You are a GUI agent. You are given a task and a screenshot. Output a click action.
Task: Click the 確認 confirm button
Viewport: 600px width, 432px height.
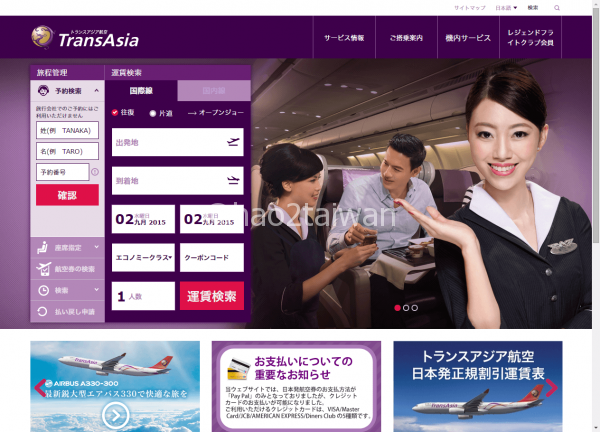(67, 195)
